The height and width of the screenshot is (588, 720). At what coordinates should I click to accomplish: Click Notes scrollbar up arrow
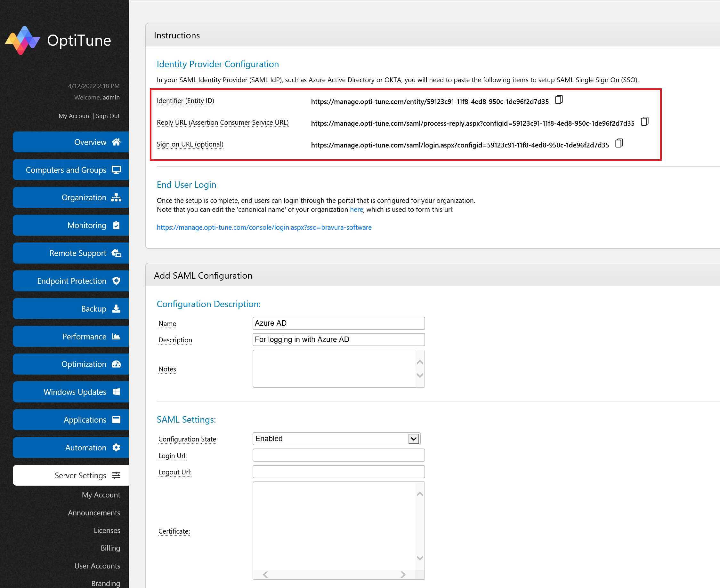coord(420,362)
